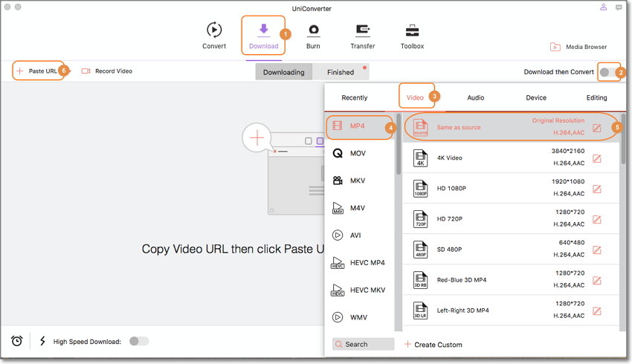This screenshot has height=364, width=632.
Task: Open the Download section
Action: 264,36
